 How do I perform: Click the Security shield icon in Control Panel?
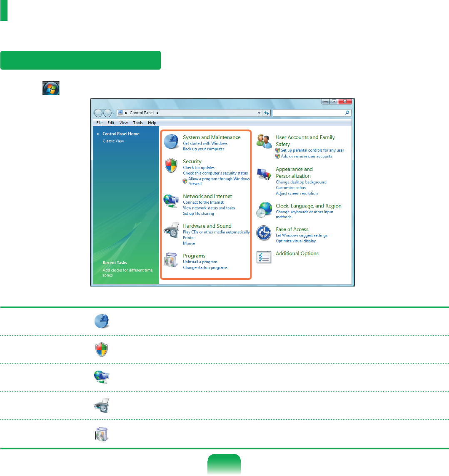[x=171, y=165]
